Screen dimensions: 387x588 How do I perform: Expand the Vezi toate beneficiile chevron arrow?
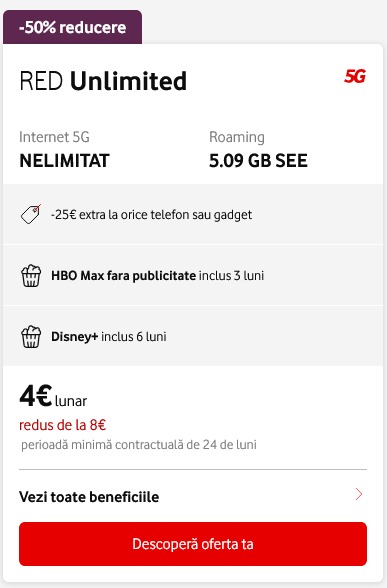pos(359,495)
